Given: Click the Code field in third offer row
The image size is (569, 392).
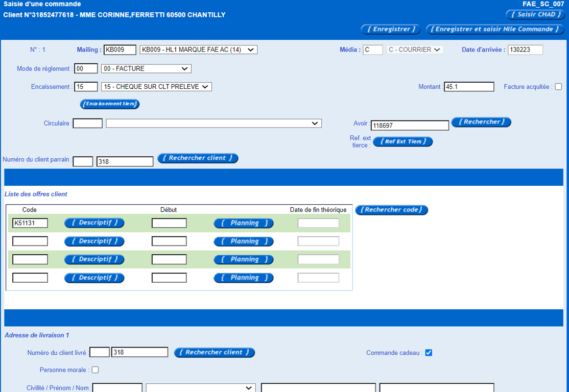Looking at the screenshot, I should (x=30, y=259).
